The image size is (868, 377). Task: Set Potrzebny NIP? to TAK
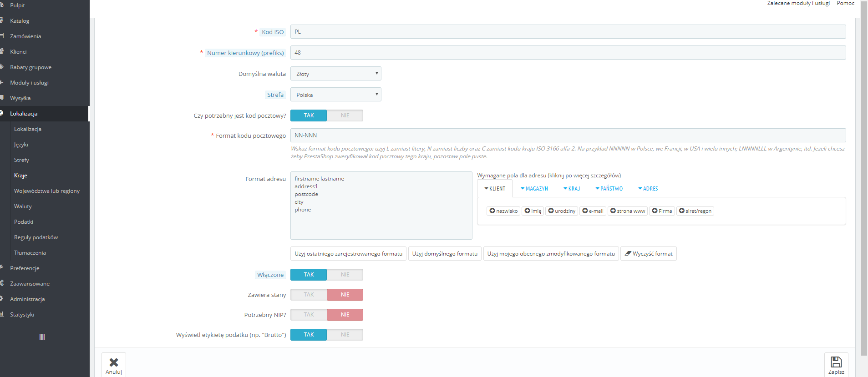pyautogui.click(x=309, y=315)
